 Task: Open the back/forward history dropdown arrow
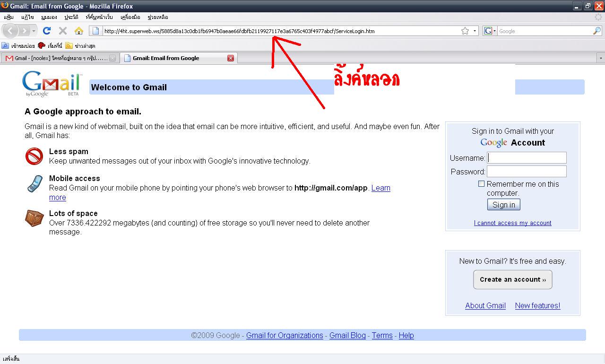[x=34, y=31]
